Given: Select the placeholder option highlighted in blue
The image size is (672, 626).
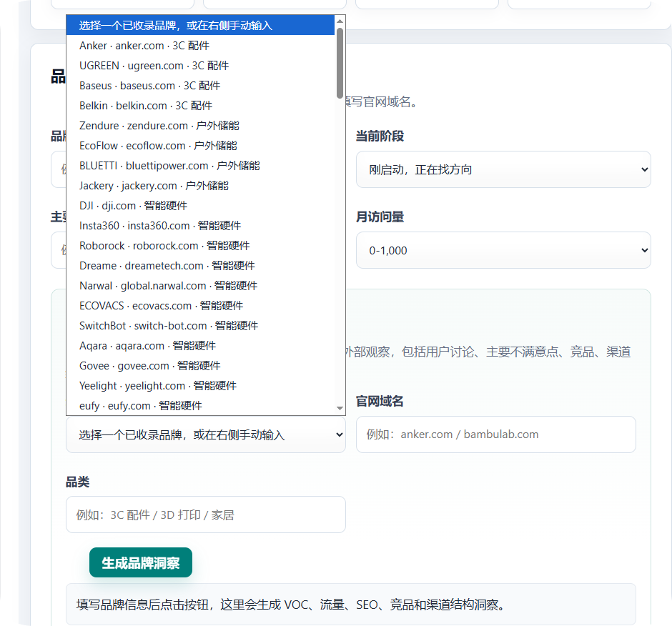Looking at the screenshot, I should point(200,25).
